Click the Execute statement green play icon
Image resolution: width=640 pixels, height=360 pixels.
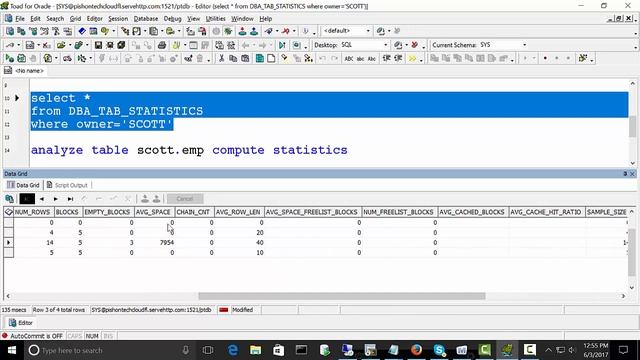point(9,58)
